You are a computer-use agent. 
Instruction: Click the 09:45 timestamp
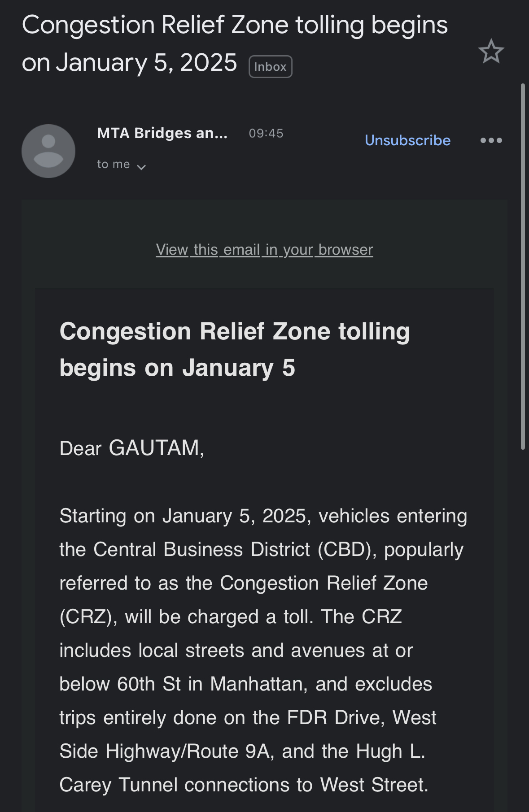point(266,133)
